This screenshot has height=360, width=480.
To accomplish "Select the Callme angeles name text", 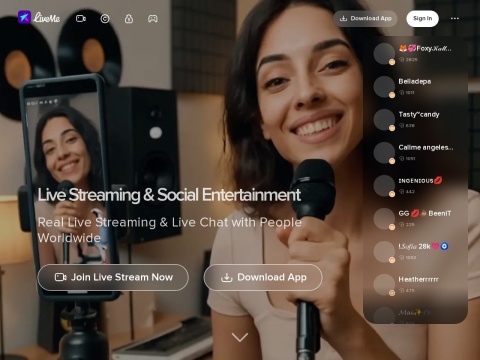I will 426,147.
